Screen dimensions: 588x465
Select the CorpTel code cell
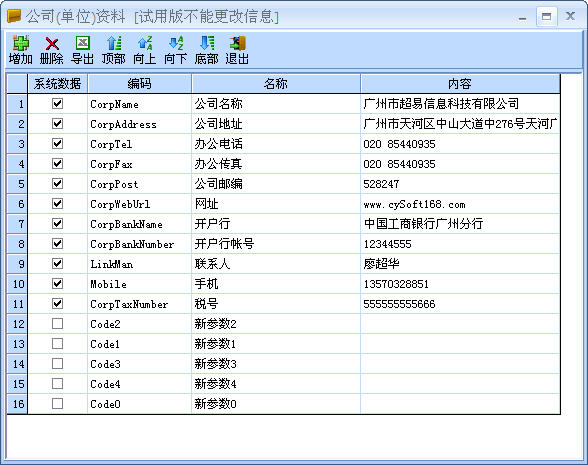coord(140,144)
